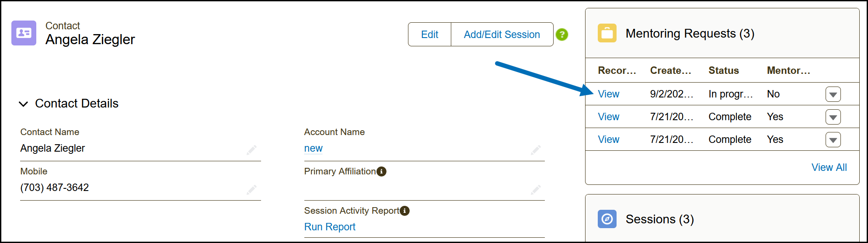Click the Contact Name edit pencil icon
Screen dimensions: 868x243
click(251, 150)
